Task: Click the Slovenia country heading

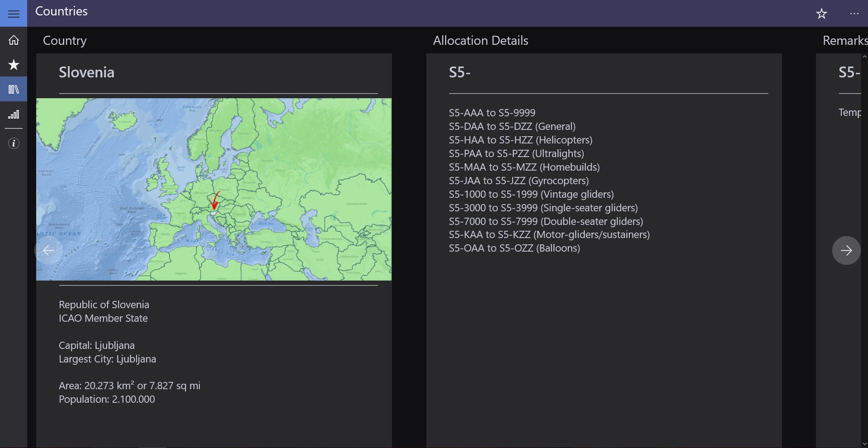Action: (x=86, y=72)
